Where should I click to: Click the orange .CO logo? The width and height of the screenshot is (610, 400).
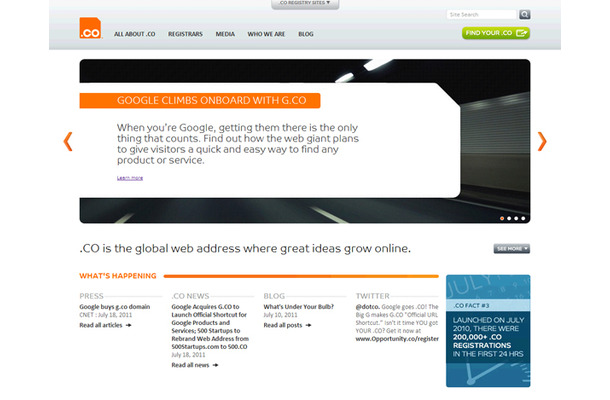click(x=91, y=28)
